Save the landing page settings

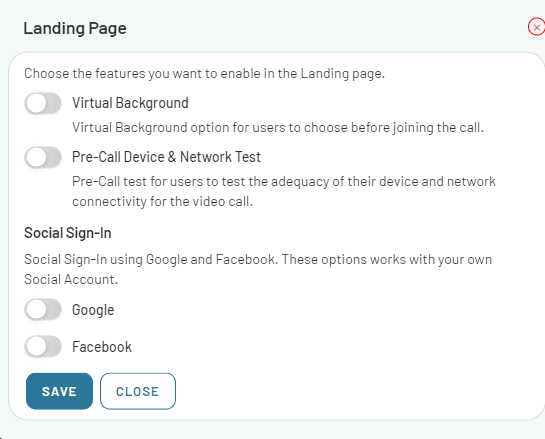[59, 391]
